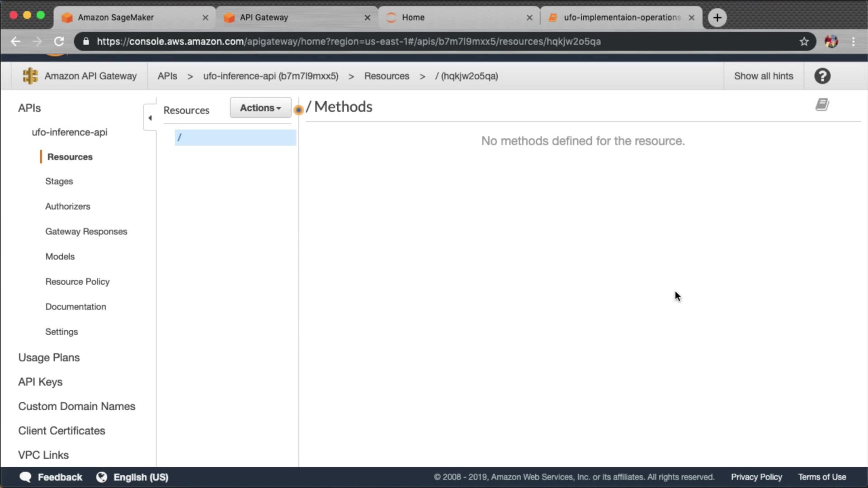
Task: Open the Usage Plans section
Action: click(49, 357)
